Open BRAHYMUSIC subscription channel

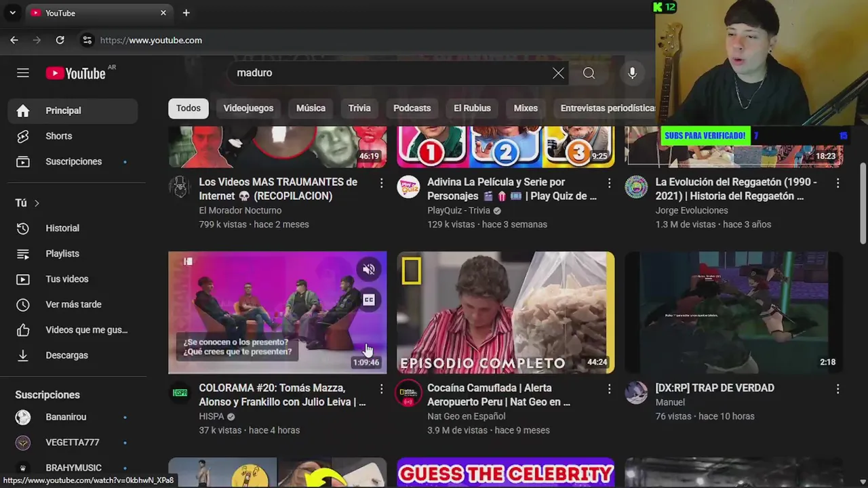[x=73, y=468]
